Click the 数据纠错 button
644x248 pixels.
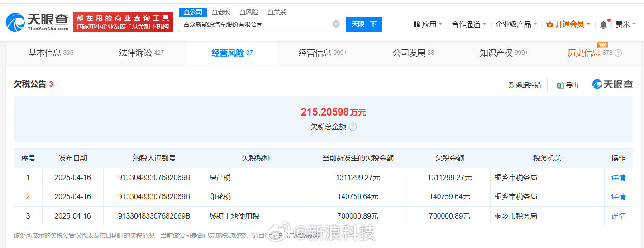[x=524, y=85]
